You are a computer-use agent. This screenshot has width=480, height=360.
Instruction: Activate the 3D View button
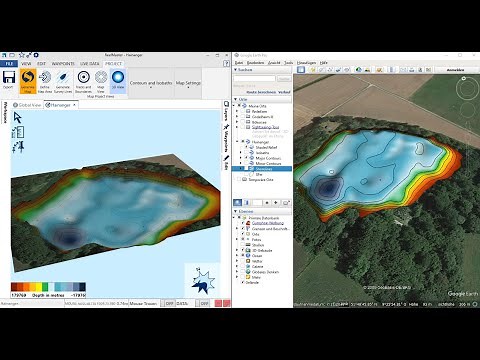118,81
